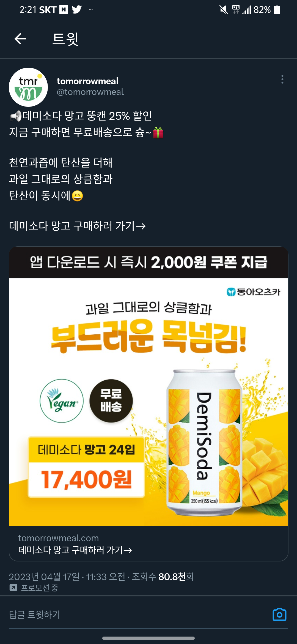Tap the battery indicator icon
Screen dimensions: 297x644
tap(277, 10)
